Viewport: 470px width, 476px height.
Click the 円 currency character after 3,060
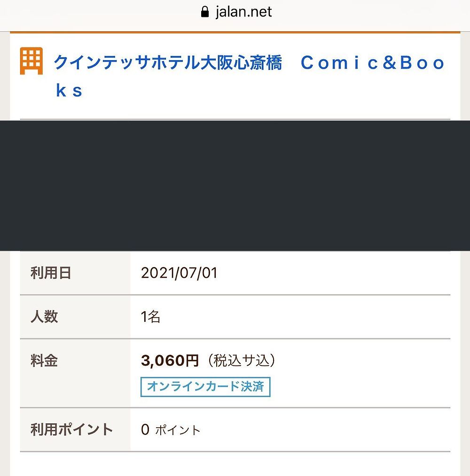[x=192, y=361]
